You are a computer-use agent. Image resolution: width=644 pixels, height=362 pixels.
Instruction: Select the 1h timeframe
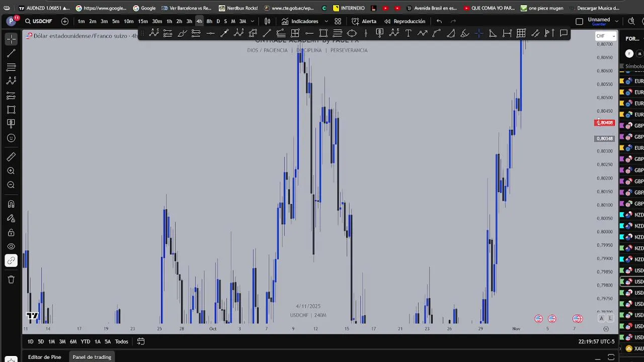(x=169, y=21)
